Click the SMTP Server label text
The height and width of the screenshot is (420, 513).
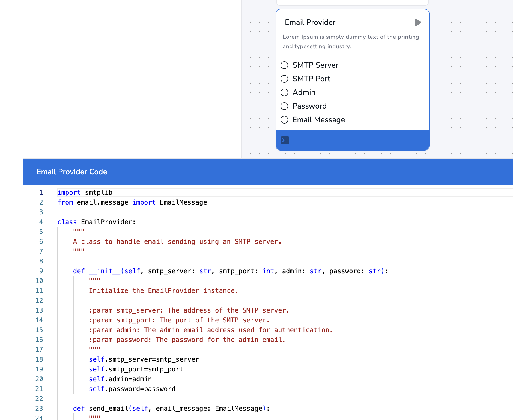click(x=315, y=65)
